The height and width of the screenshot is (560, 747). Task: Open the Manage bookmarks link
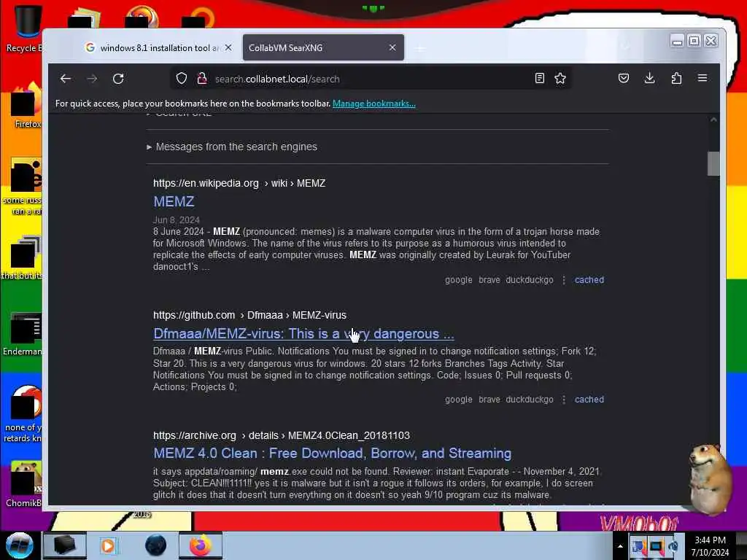tap(374, 104)
